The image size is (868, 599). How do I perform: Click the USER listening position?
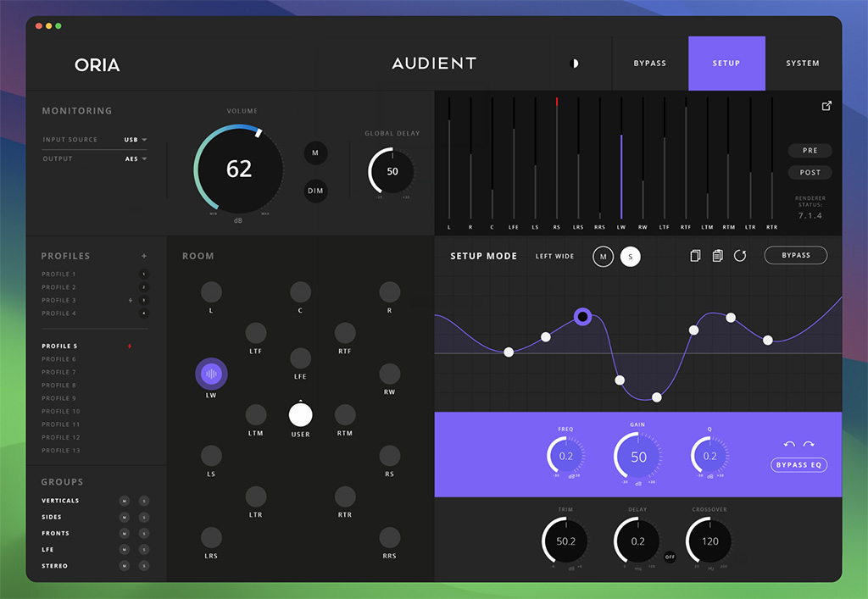301,415
